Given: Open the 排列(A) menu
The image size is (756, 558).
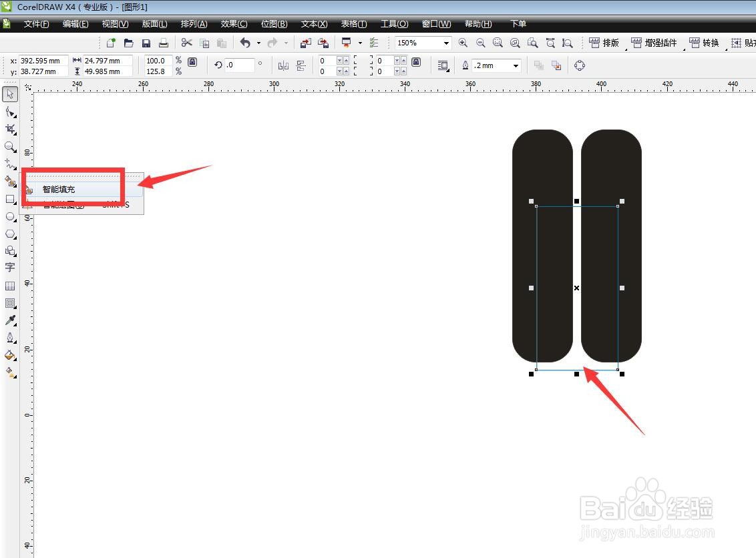Looking at the screenshot, I should tap(194, 24).
